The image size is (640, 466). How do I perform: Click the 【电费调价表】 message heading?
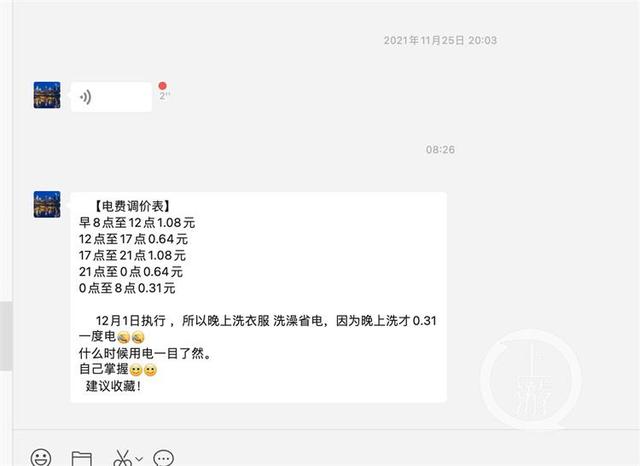point(133,206)
